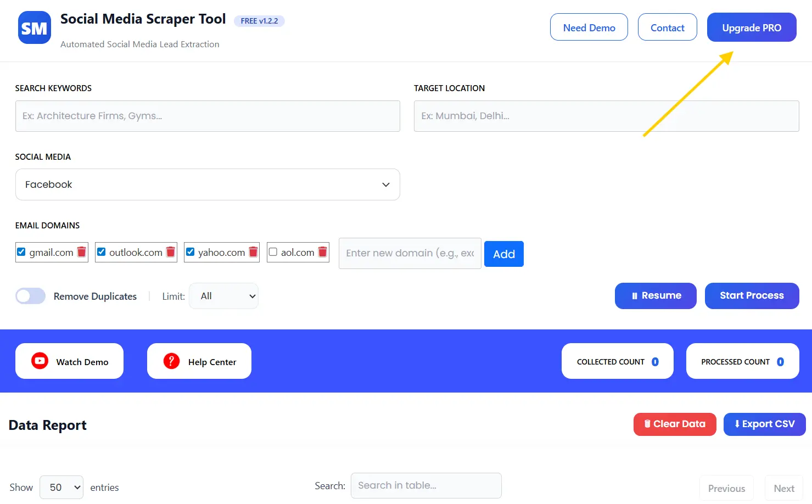Click the Contact button

(x=668, y=27)
